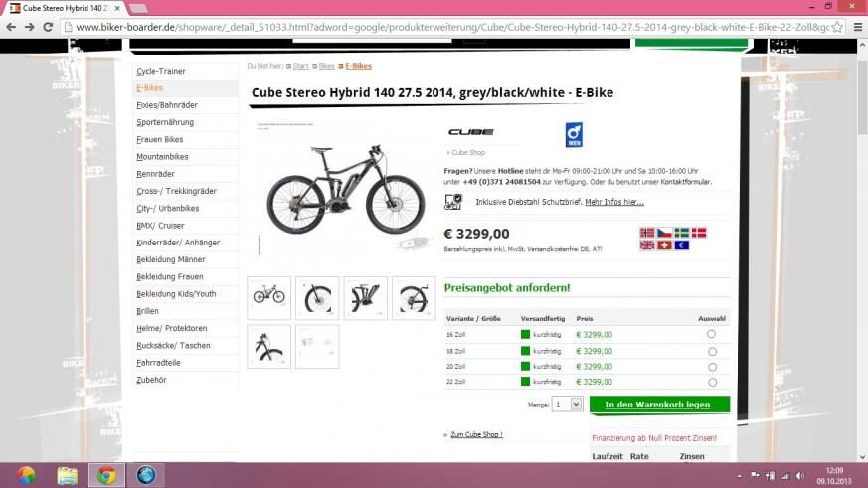Image resolution: width=868 pixels, height=488 pixels.
Task: Open the Menge quantity dropdown
Action: 567,405
